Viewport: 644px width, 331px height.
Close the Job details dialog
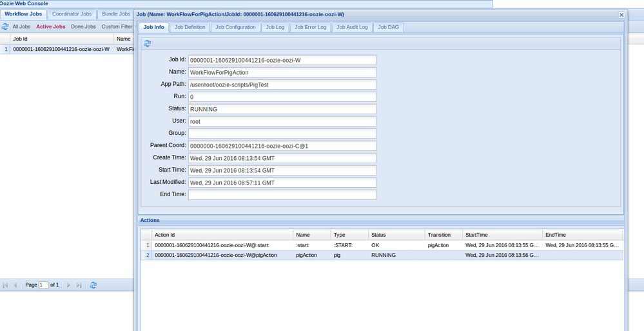coord(621,15)
